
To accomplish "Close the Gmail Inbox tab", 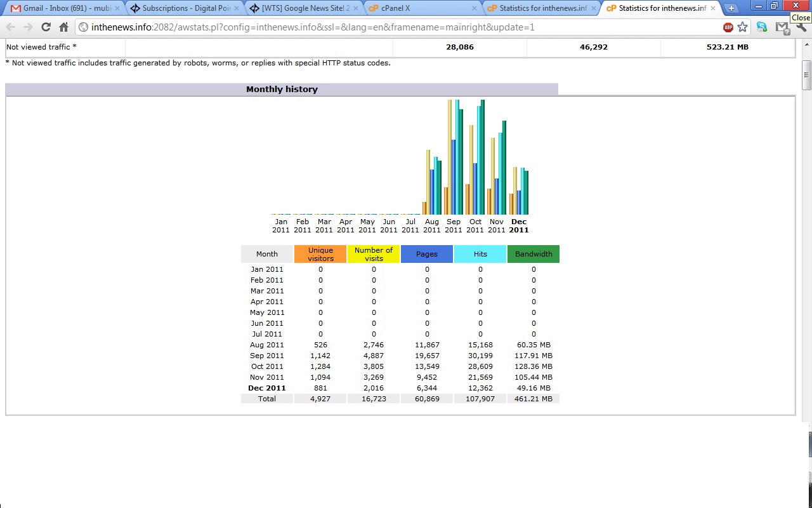I will click(117, 8).
